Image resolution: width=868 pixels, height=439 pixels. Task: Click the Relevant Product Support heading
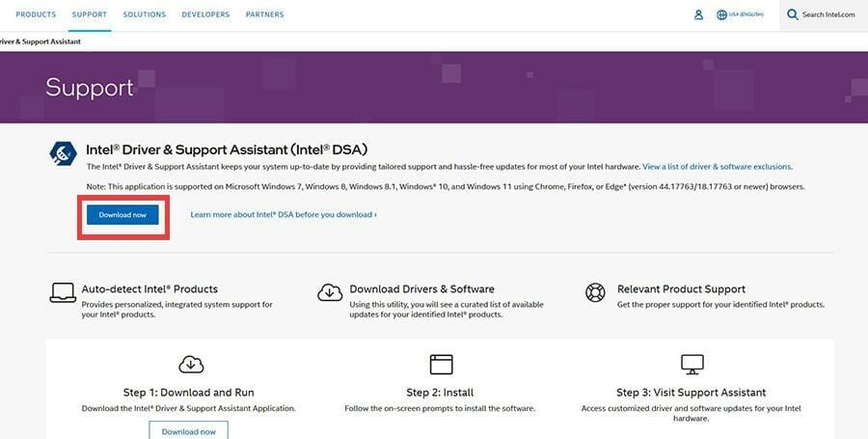tap(681, 289)
